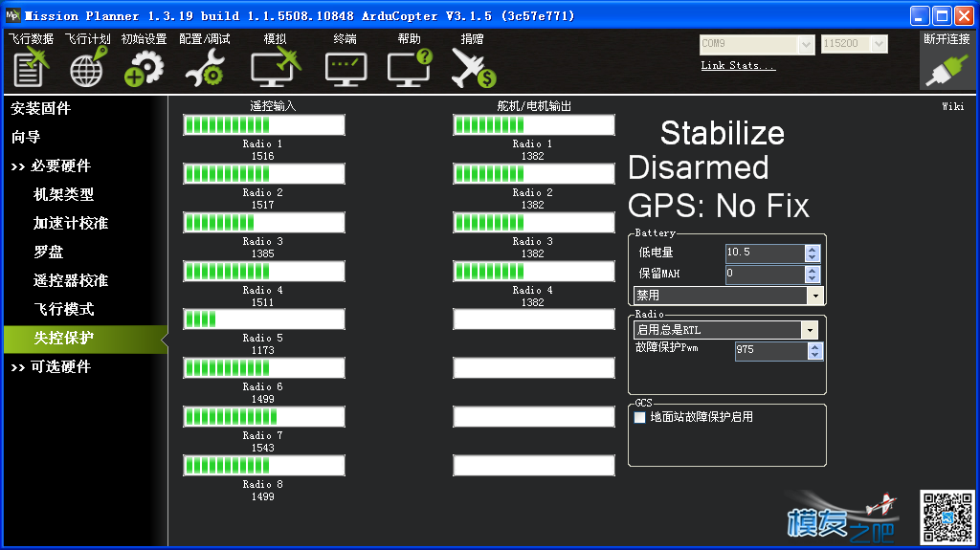
Task: Click the QR code image
Action: (x=947, y=517)
